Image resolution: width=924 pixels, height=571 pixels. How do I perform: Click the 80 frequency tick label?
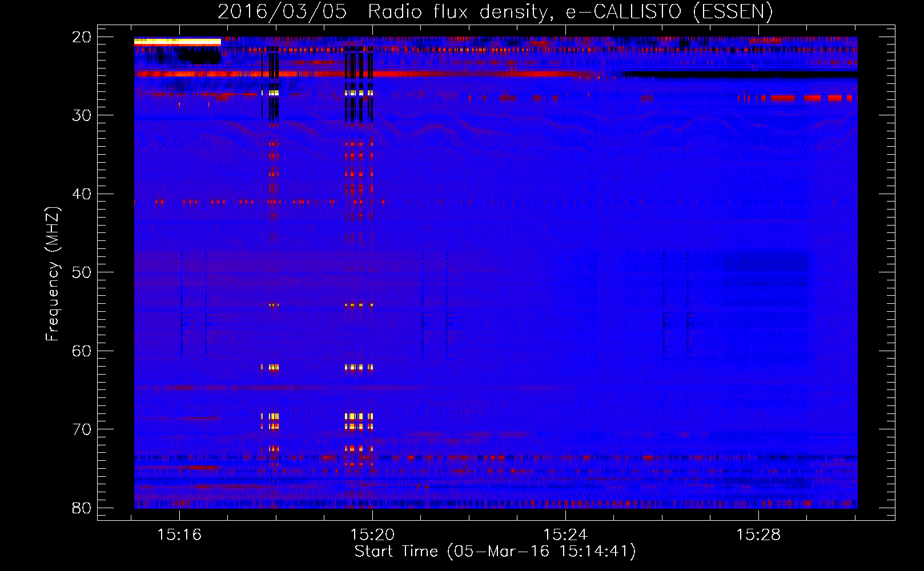[x=82, y=508]
